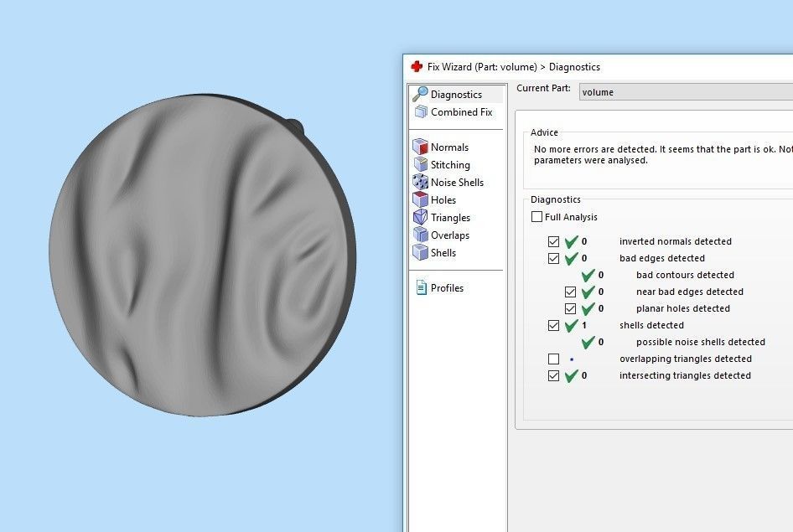The height and width of the screenshot is (532, 793).
Task: Open the Profiles page label
Action: (447, 288)
